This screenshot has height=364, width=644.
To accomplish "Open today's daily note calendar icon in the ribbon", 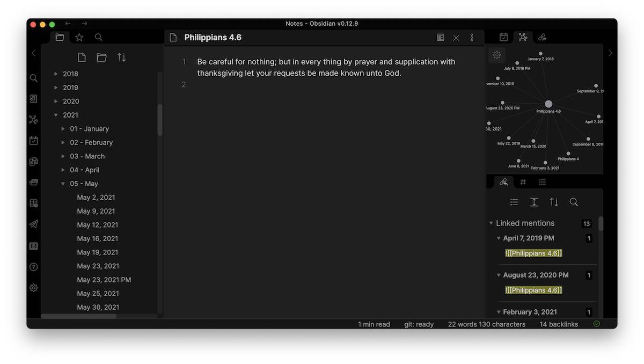I will [33, 141].
